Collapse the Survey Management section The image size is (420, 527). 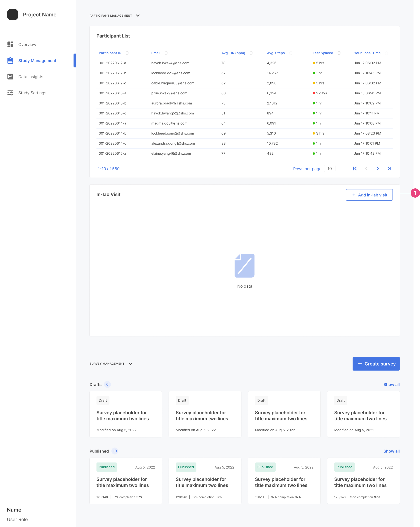coord(130,364)
